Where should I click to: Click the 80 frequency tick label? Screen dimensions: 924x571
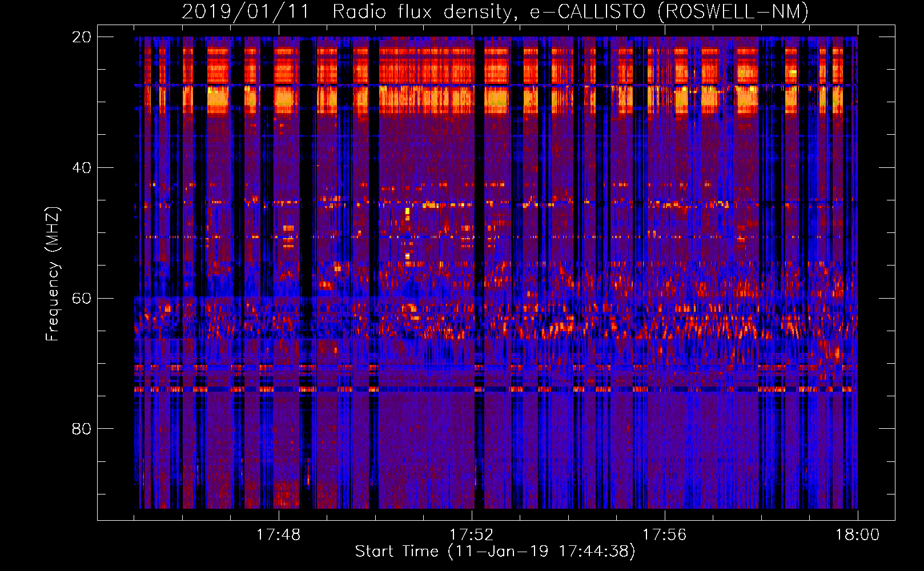coord(81,429)
